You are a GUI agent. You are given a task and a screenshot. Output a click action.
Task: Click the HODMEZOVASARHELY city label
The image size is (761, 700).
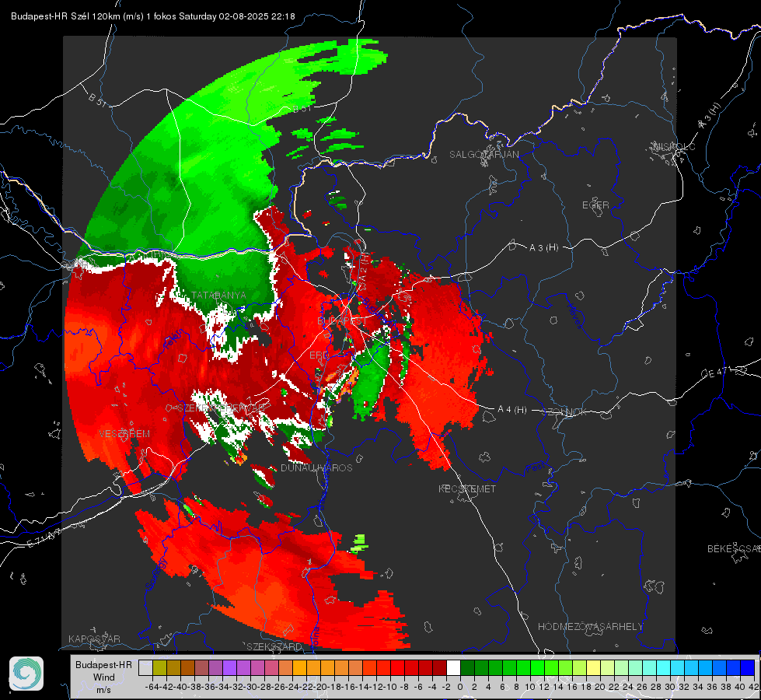590,627
